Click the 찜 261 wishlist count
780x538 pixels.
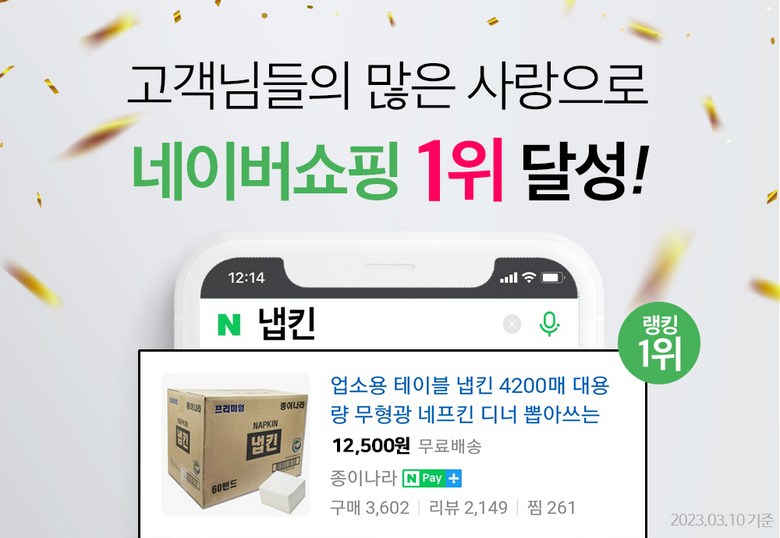tap(551, 508)
